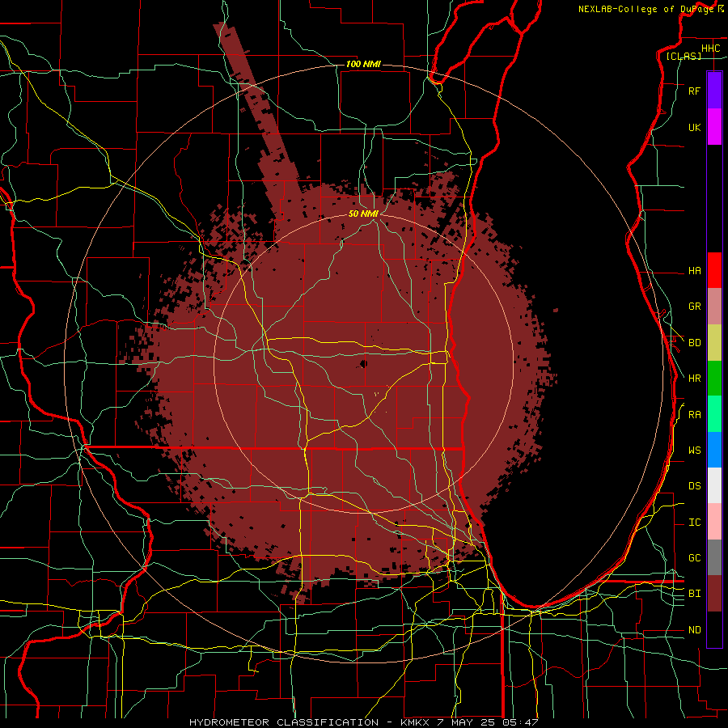The width and height of the screenshot is (728, 728).
Task: Click the BI legend label
Action: click(x=694, y=594)
